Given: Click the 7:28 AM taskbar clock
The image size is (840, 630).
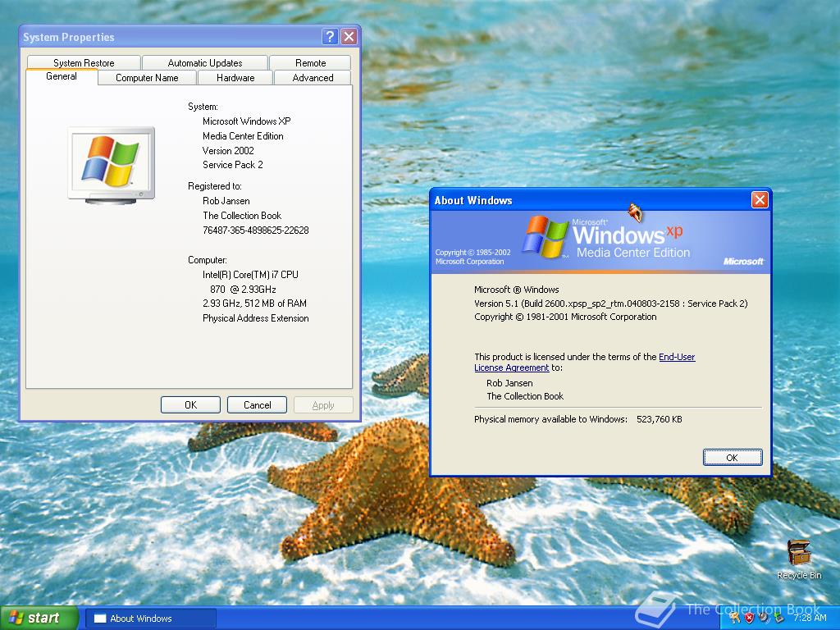Looking at the screenshot, I should coord(810,618).
